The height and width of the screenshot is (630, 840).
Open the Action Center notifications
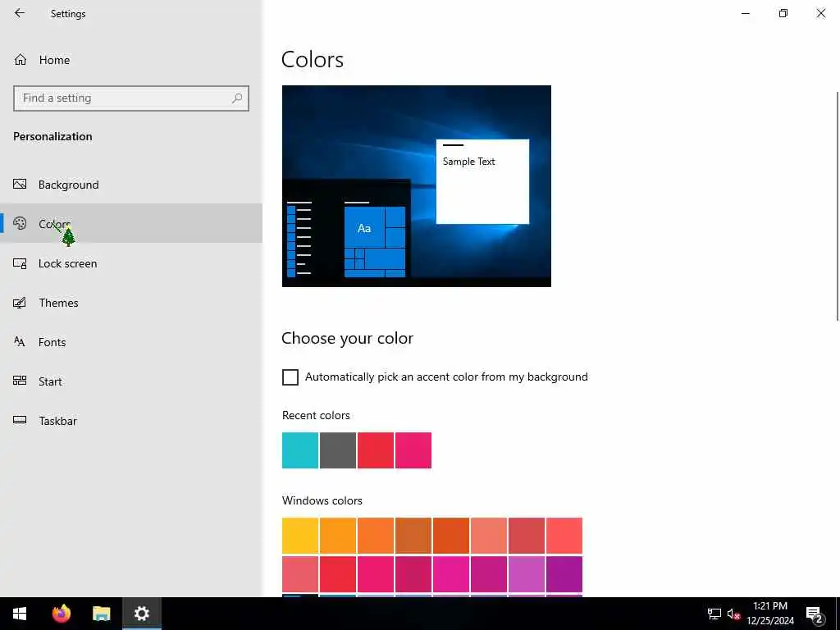(x=814, y=614)
